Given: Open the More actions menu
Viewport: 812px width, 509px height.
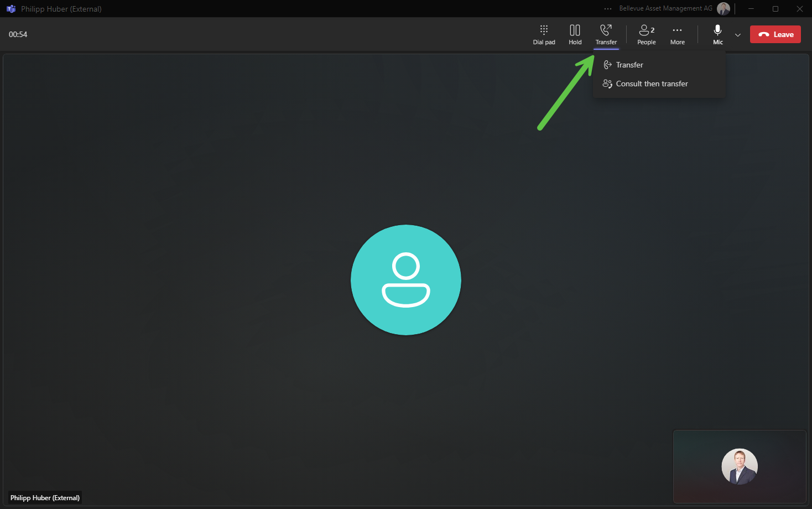Looking at the screenshot, I should coord(677,34).
